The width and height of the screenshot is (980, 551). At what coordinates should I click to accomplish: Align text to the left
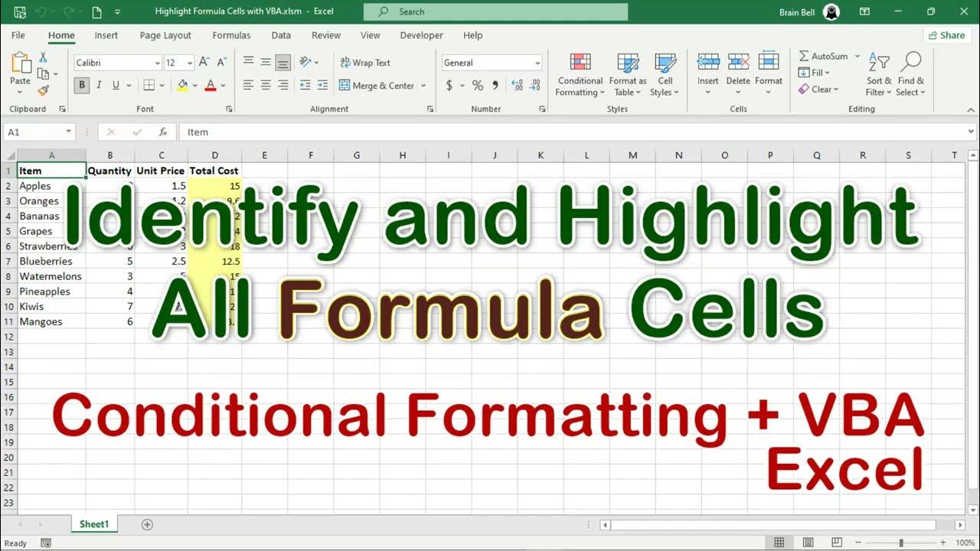click(249, 86)
